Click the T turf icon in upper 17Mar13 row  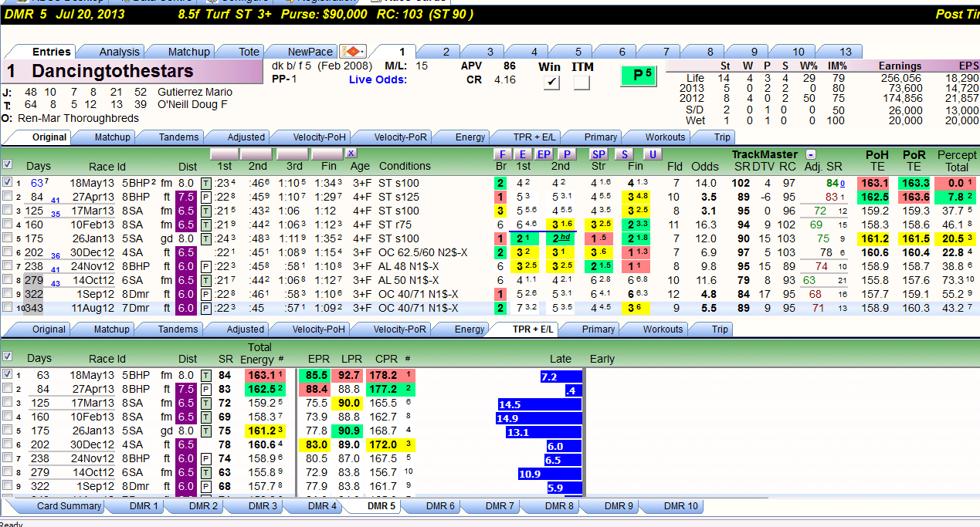(x=205, y=211)
